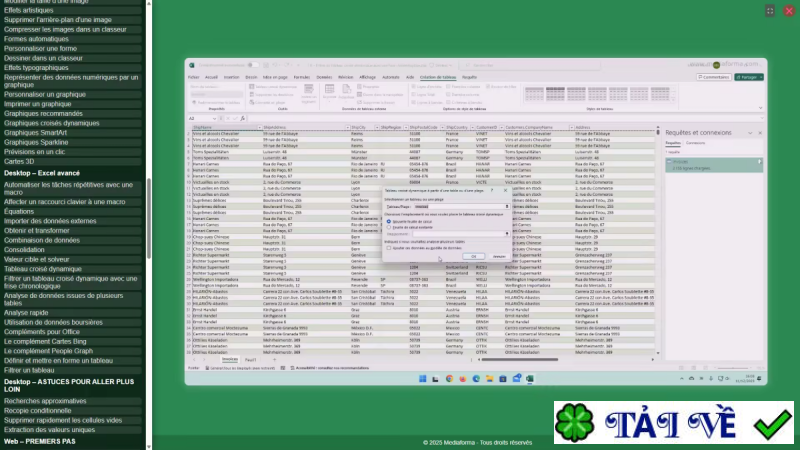Viewport: 800px width, 450px height.
Task: Click Convertir en plage ribbon command
Action: [x=267, y=103]
